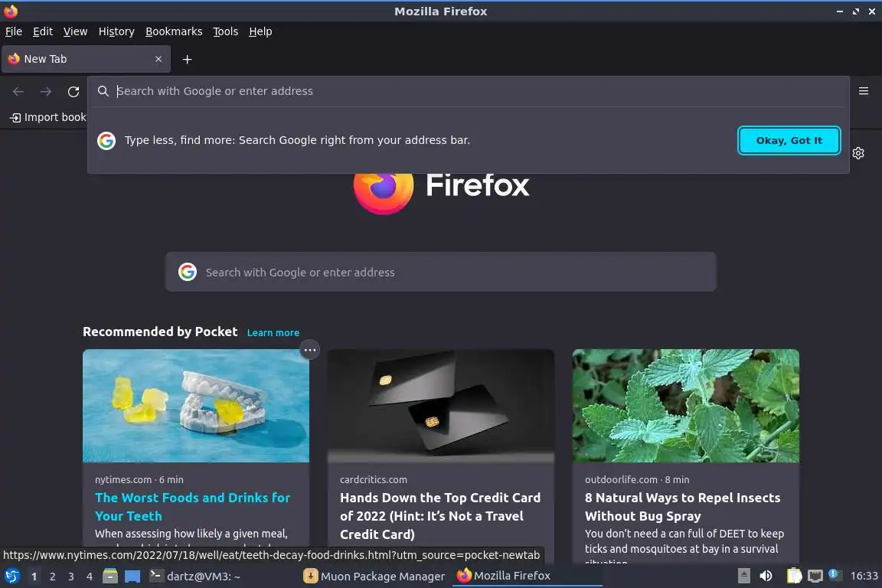Click the Okay, Got It button

tap(789, 141)
